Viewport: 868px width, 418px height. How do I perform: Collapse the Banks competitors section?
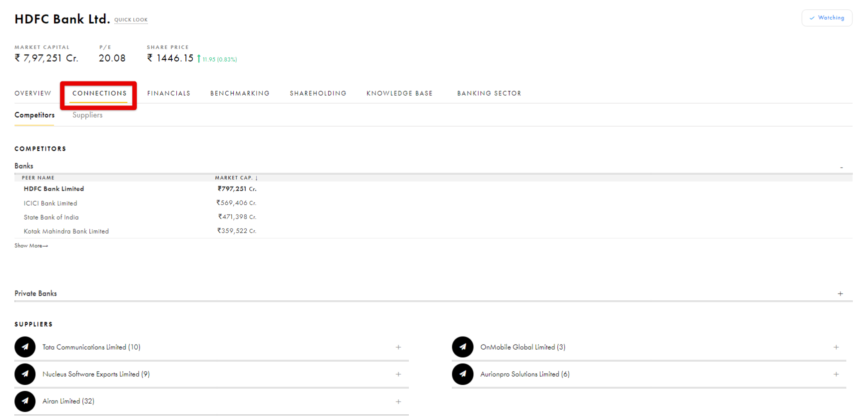[842, 167]
